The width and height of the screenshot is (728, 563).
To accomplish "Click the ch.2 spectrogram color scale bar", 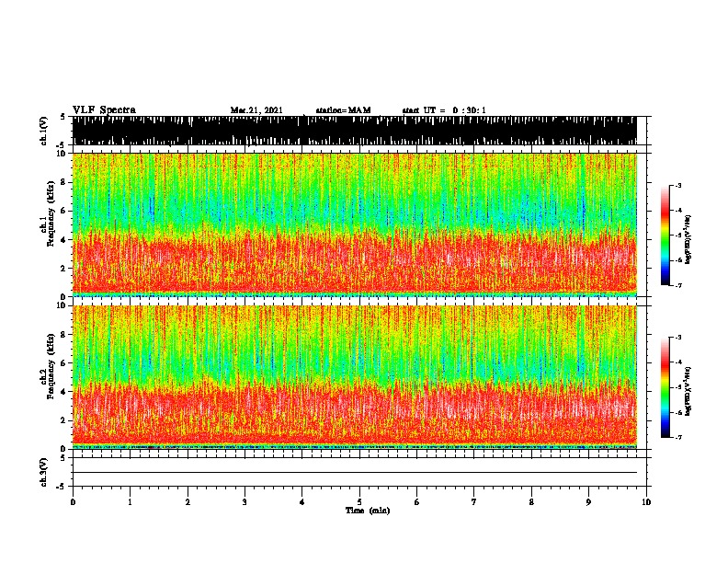I will point(665,387).
